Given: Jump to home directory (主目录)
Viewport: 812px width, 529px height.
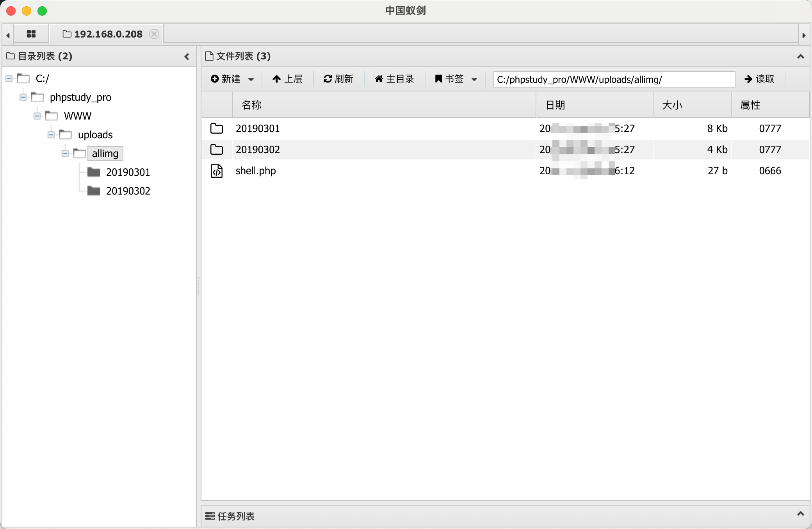Looking at the screenshot, I should 394,79.
